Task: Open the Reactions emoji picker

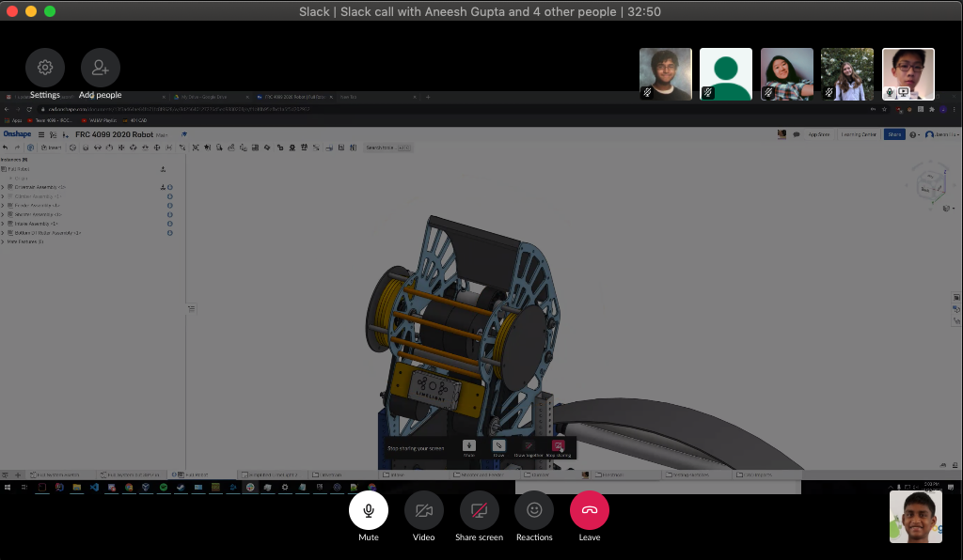Action: (x=534, y=510)
